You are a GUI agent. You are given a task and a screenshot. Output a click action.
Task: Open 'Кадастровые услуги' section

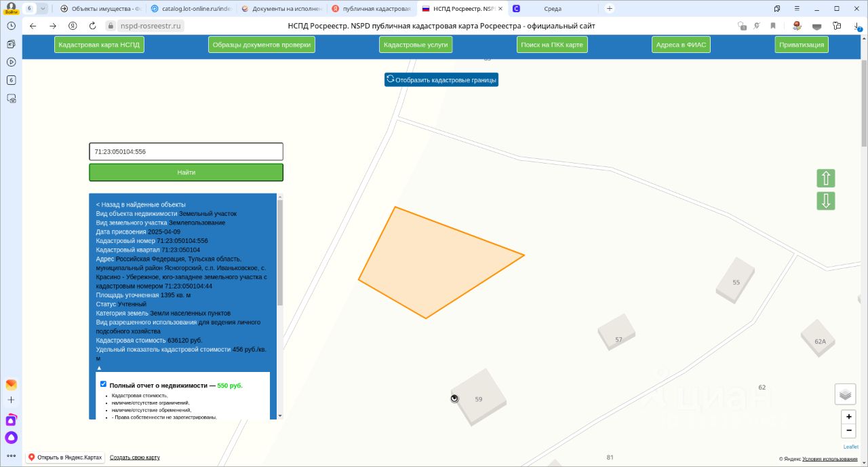(x=416, y=45)
